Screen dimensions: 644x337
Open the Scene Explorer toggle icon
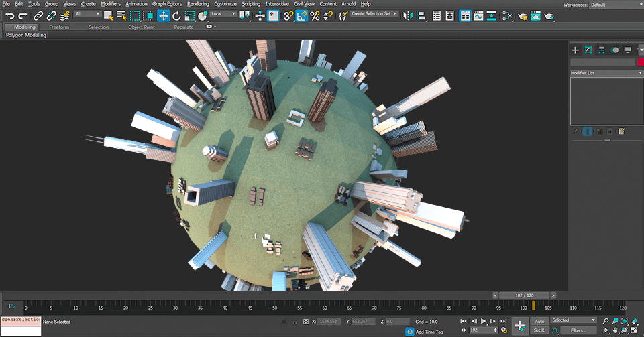coord(437,16)
